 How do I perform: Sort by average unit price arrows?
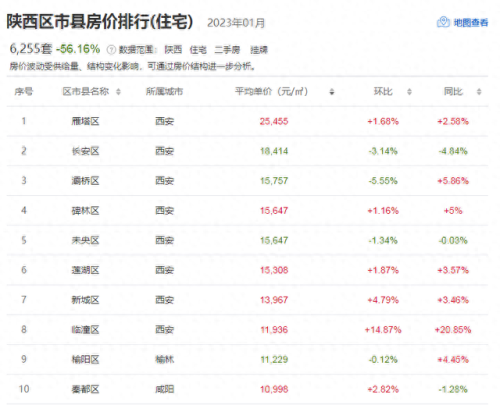coord(332,92)
